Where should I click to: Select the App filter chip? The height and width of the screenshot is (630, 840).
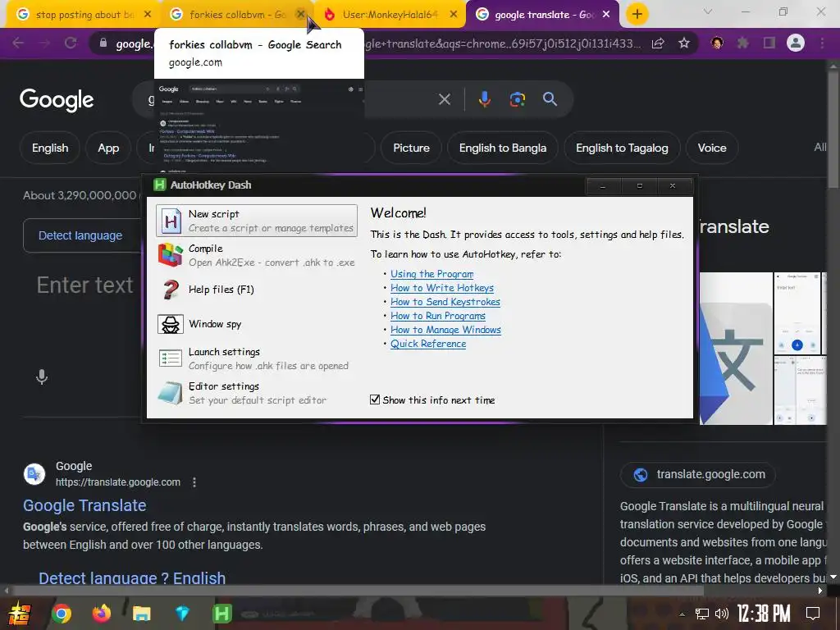108,148
